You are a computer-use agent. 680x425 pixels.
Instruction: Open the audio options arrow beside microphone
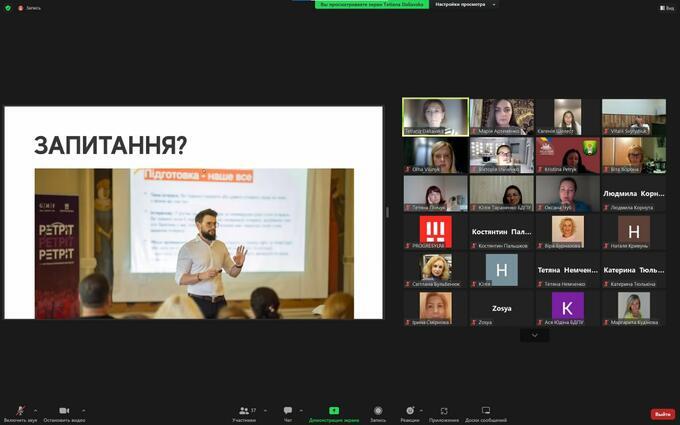[36, 410]
